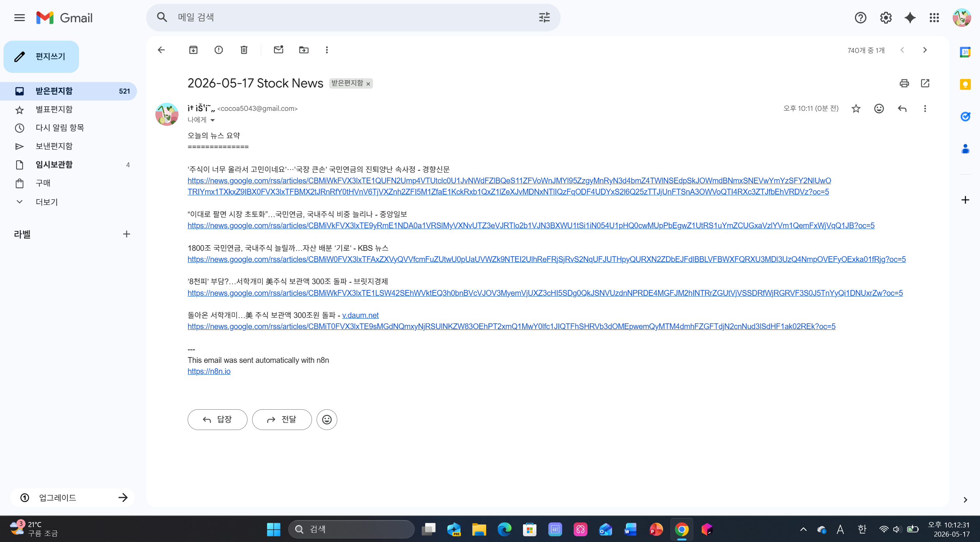Create a new label plus icon
The width and height of the screenshot is (980, 542).
127,234
